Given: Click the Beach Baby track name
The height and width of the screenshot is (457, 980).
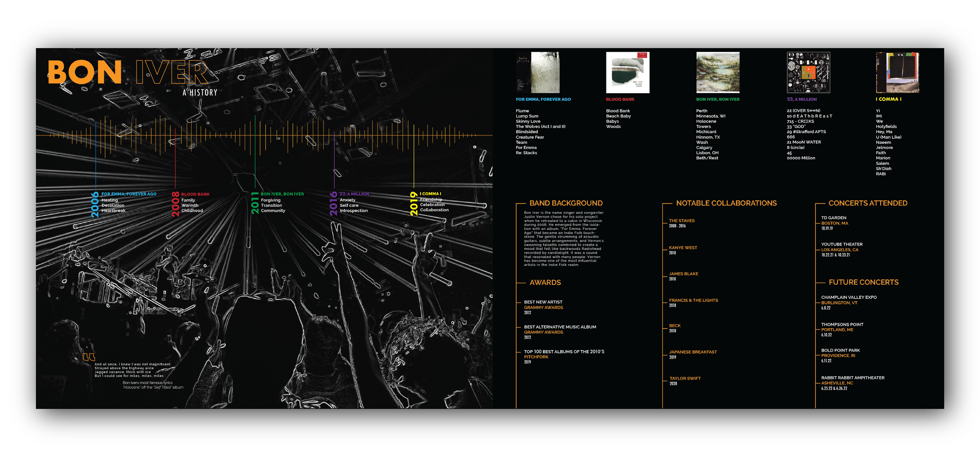Looking at the screenshot, I should [618, 116].
